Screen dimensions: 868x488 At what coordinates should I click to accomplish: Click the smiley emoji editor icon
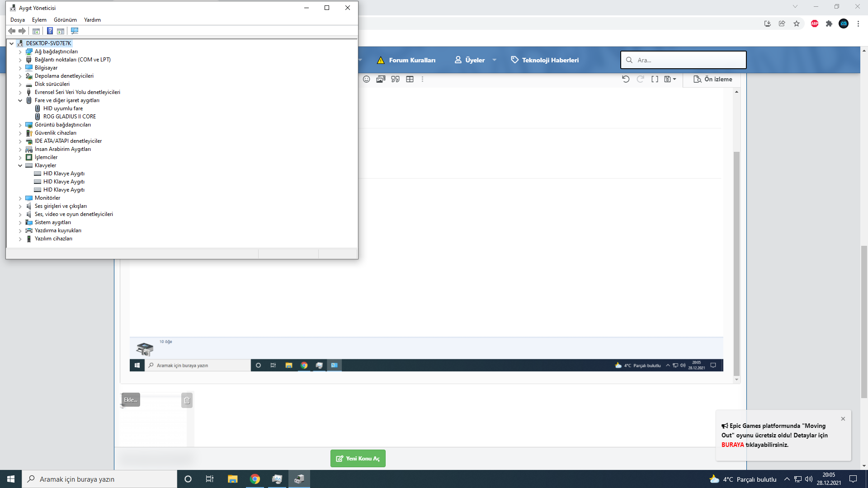coord(366,79)
